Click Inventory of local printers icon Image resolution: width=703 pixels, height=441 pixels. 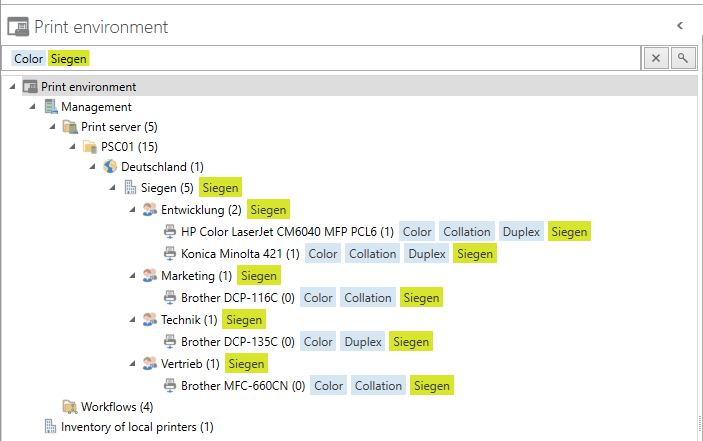(50, 427)
